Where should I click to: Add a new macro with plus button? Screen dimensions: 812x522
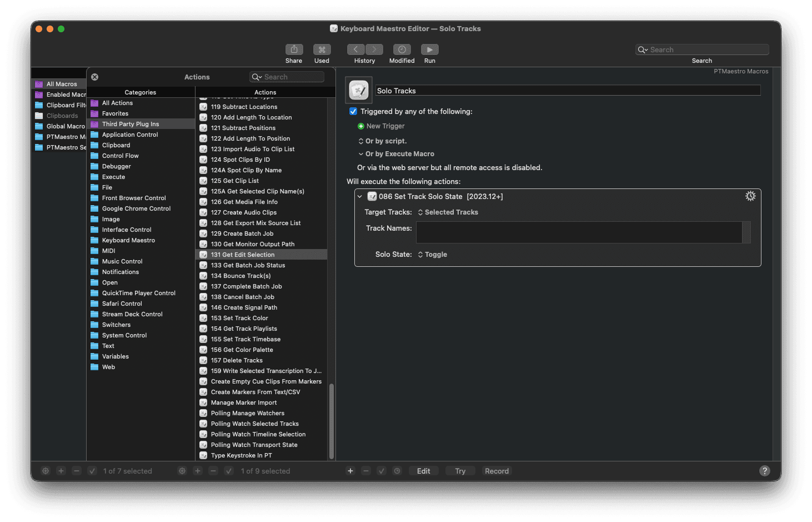tap(197, 471)
